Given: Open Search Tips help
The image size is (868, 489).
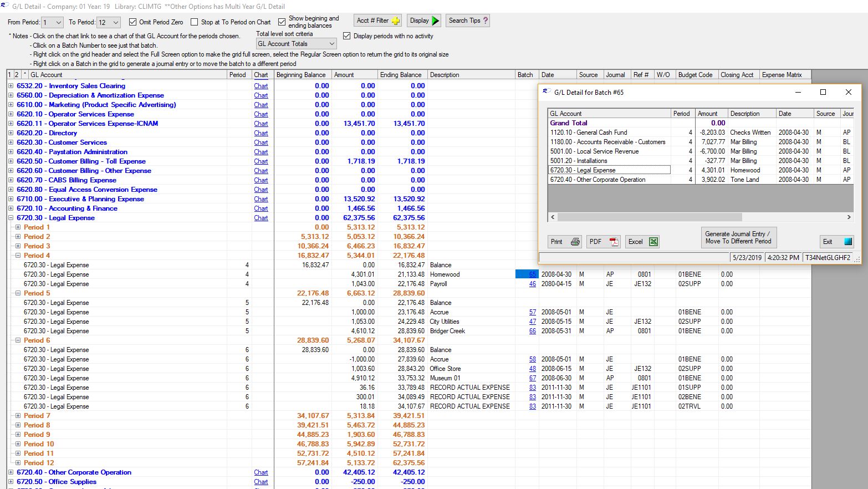Looking at the screenshot, I should (468, 21).
